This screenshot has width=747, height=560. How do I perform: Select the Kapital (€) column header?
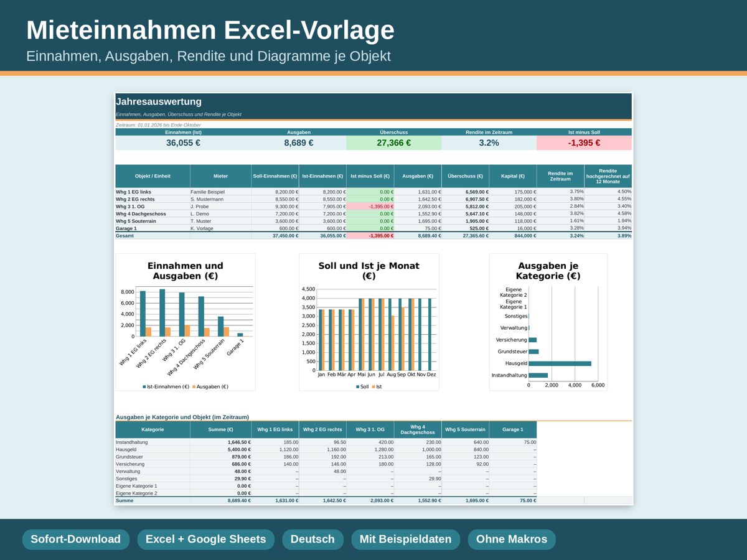tap(513, 176)
